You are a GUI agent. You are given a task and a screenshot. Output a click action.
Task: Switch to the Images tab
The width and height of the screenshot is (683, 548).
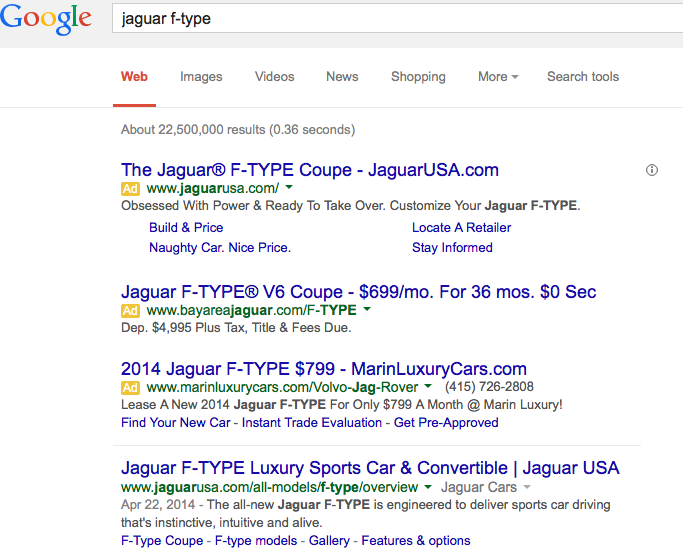tap(201, 77)
